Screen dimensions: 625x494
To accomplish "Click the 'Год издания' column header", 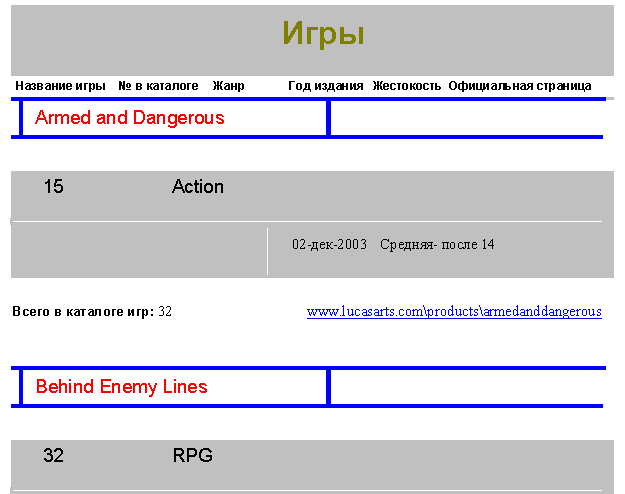I will (326, 86).
